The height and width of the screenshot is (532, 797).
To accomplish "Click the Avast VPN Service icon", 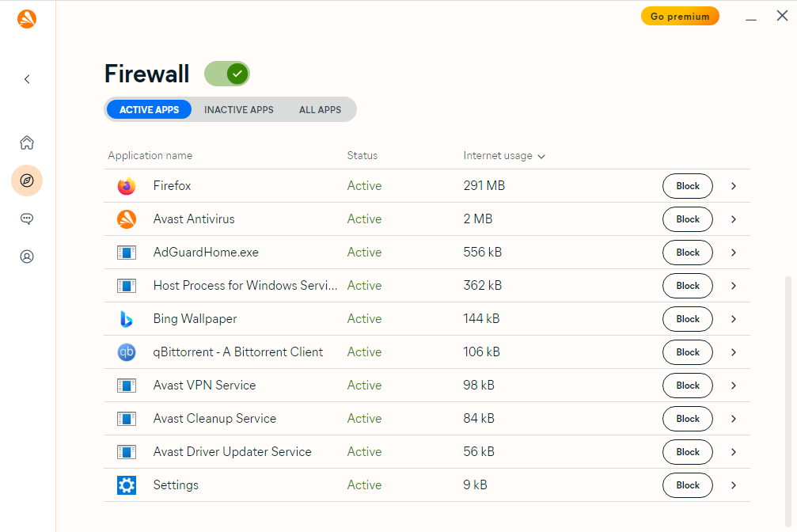I will pos(127,386).
